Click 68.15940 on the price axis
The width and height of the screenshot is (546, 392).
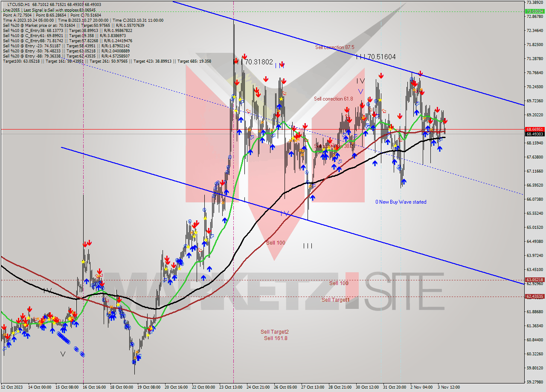(x=534, y=143)
